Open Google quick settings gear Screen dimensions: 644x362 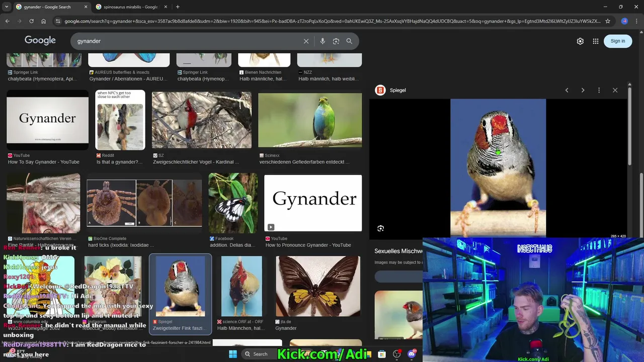pyautogui.click(x=580, y=41)
